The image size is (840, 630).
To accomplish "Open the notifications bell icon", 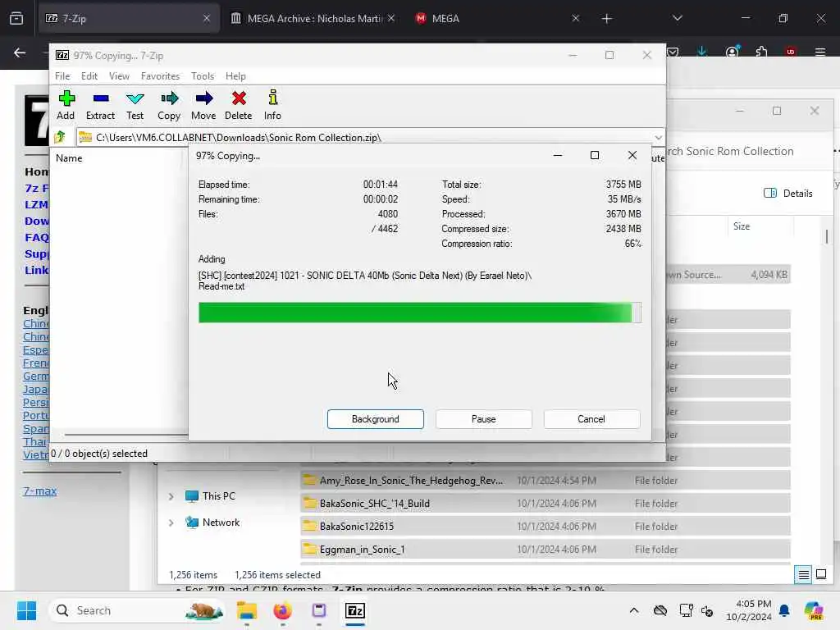I will click(784, 610).
